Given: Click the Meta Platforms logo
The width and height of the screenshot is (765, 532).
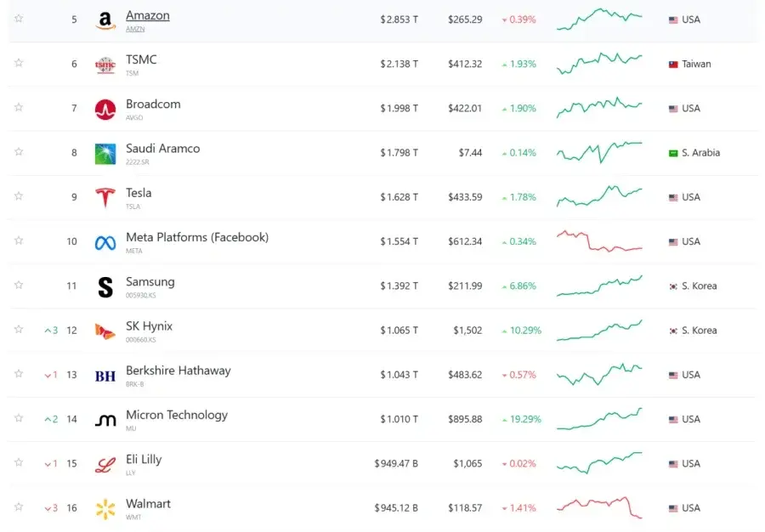Looking at the screenshot, I should pos(105,242).
